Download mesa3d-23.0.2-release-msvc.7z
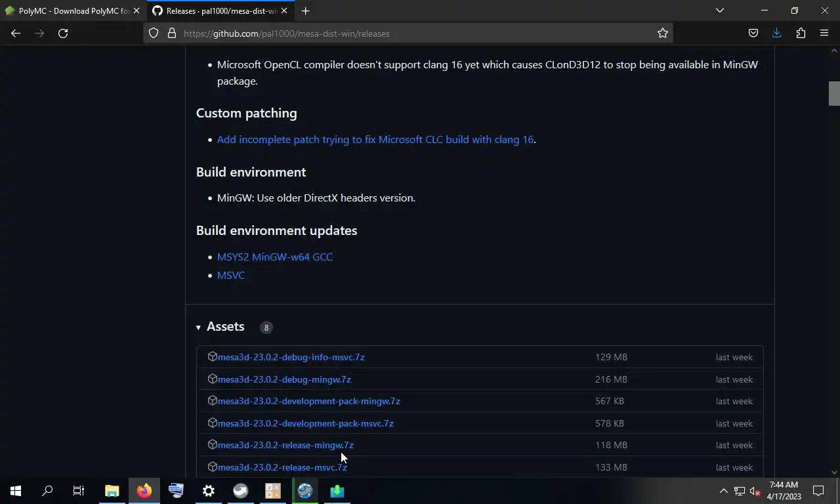 pos(282,467)
